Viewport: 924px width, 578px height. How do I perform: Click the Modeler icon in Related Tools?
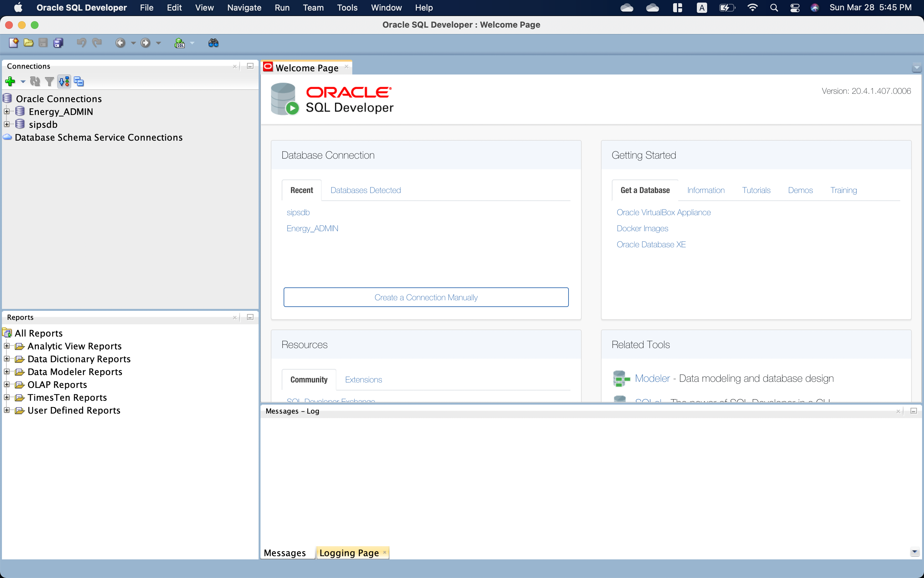(x=621, y=379)
